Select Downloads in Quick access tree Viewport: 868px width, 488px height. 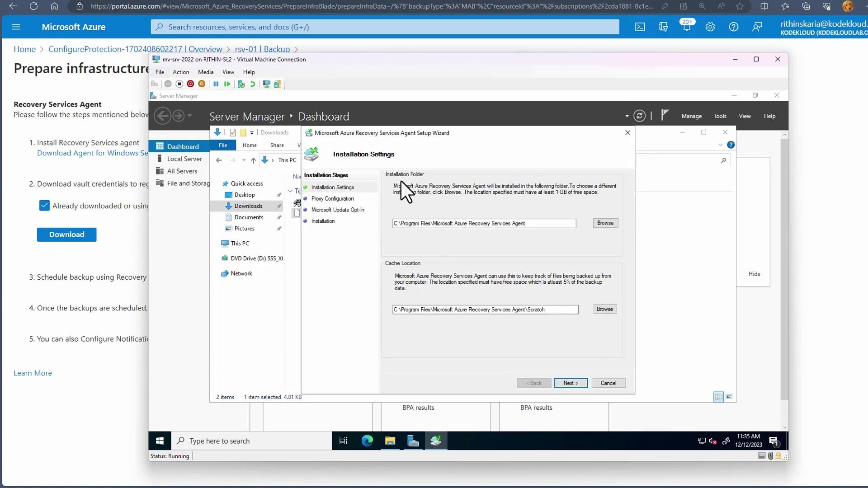pos(248,206)
